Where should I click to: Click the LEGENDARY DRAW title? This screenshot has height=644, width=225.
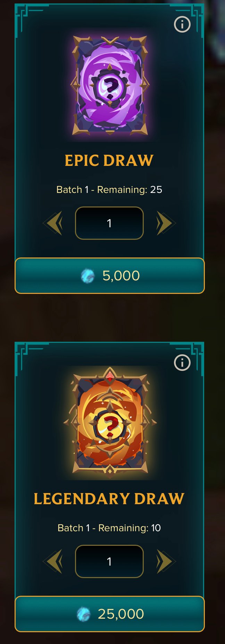click(x=109, y=499)
